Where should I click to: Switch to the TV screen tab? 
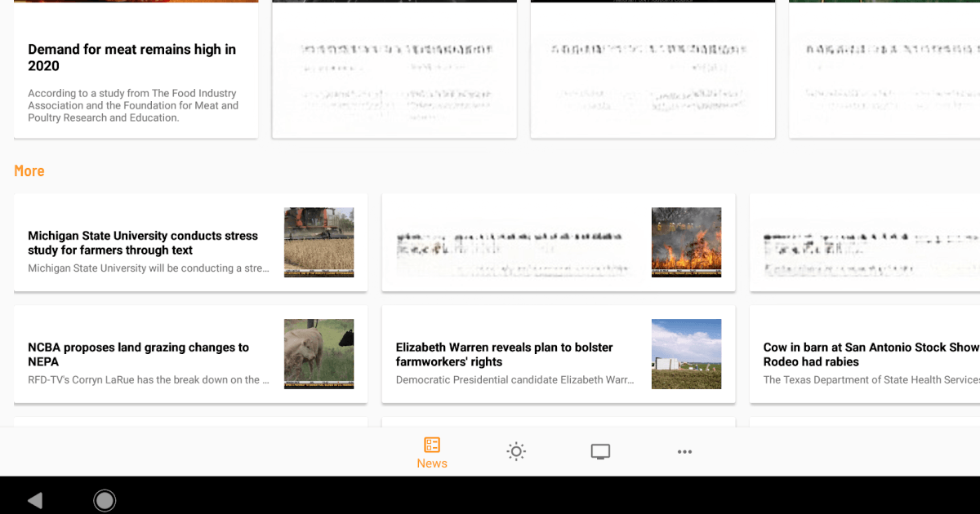pos(600,452)
